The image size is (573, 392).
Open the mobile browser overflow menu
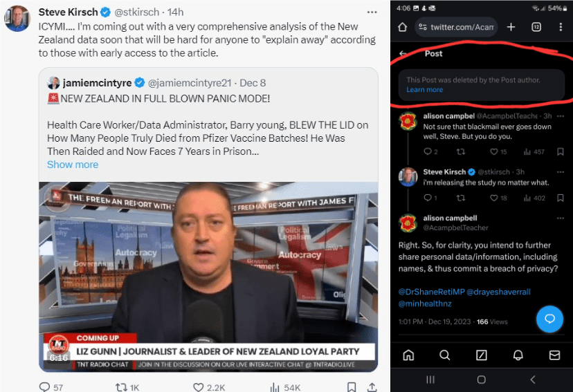(x=561, y=27)
